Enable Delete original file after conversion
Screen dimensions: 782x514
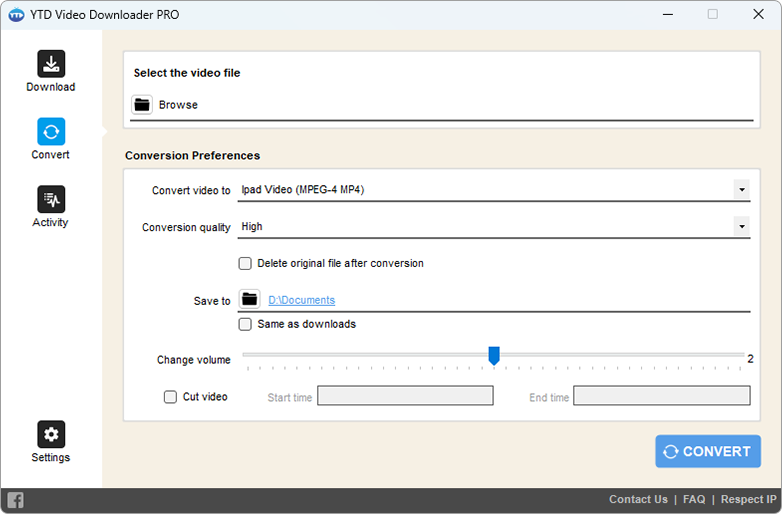tap(245, 263)
